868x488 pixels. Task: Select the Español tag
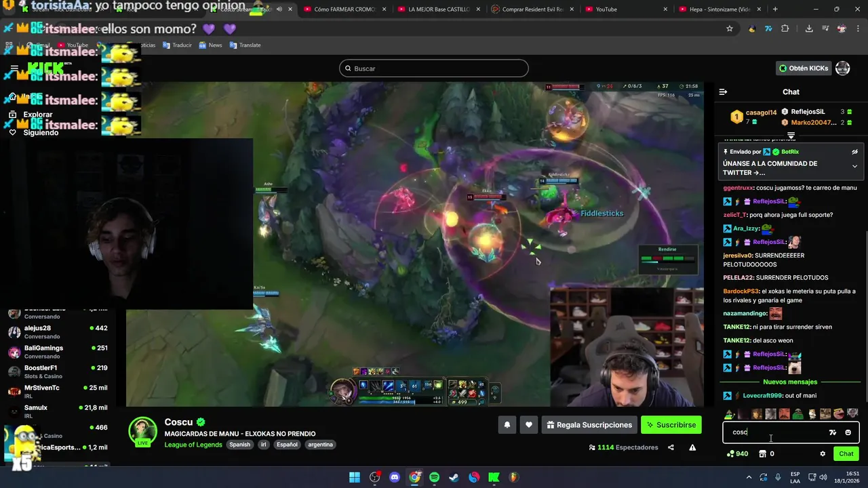point(287,445)
